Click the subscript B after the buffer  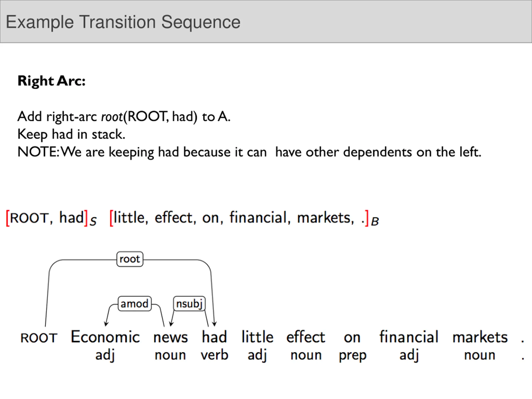[375, 222]
